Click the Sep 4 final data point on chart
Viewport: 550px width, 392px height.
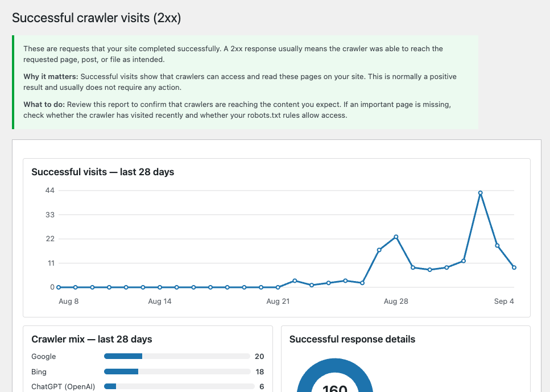tap(514, 267)
